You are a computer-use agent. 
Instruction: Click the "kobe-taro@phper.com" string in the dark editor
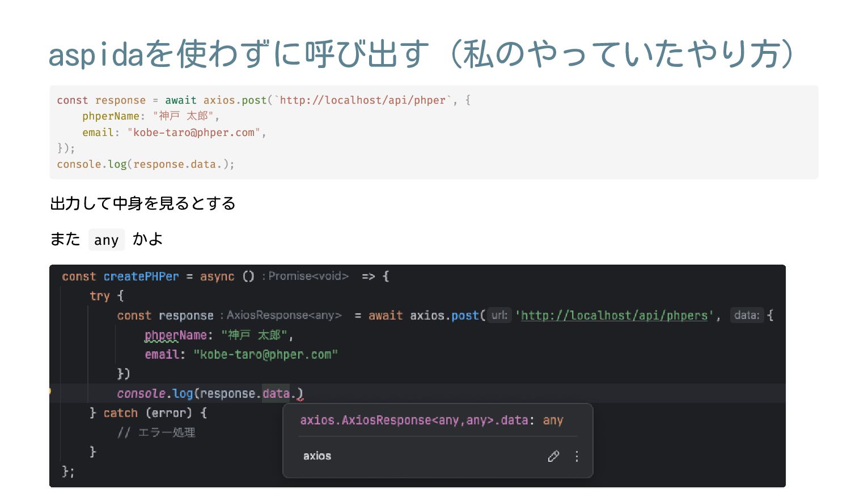tap(265, 355)
